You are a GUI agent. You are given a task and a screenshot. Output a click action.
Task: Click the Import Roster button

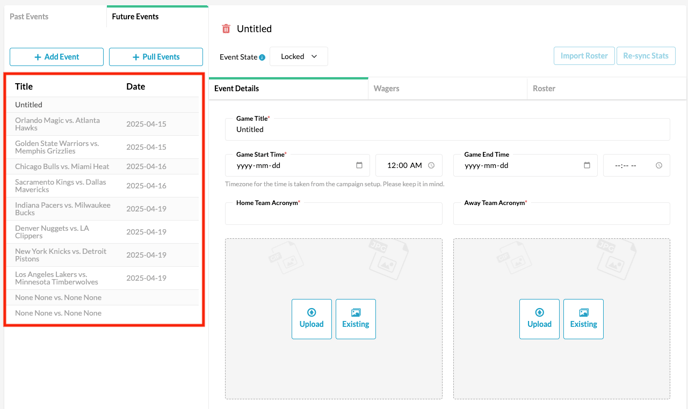pos(584,56)
